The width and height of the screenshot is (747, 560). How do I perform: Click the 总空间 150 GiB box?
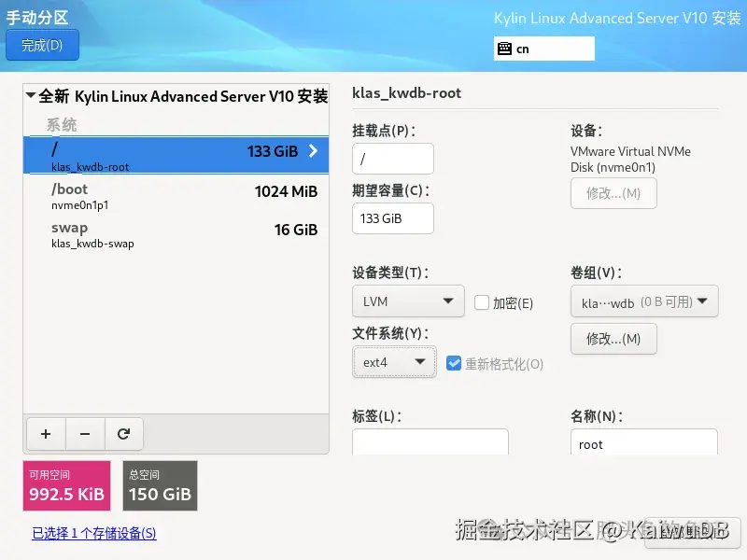(x=160, y=485)
